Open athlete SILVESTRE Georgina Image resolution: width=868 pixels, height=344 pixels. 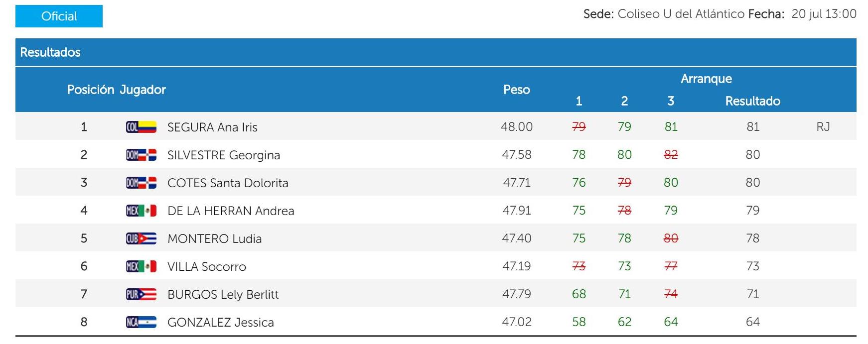point(224,155)
